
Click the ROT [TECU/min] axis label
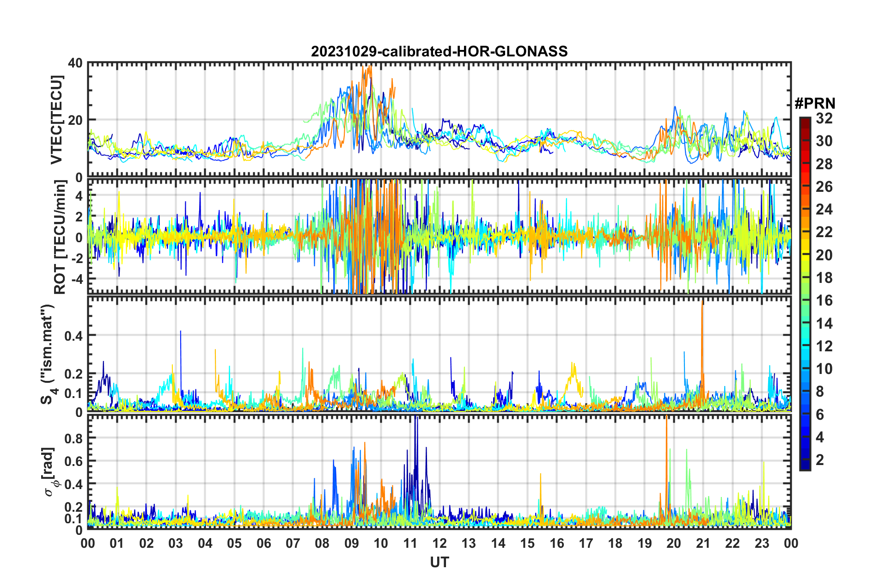point(60,237)
